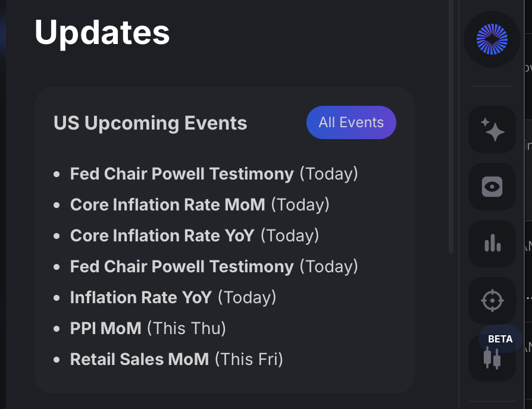The image size is (532, 409).
Task: Open the eye watchlist icon in sidebar
Action: (492, 187)
